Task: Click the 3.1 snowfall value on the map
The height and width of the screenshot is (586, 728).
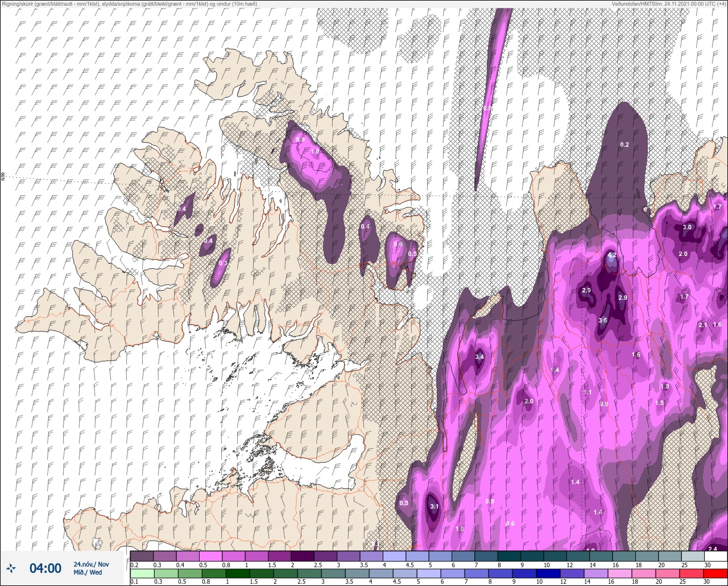Action: pyautogui.click(x=434, y=506)
